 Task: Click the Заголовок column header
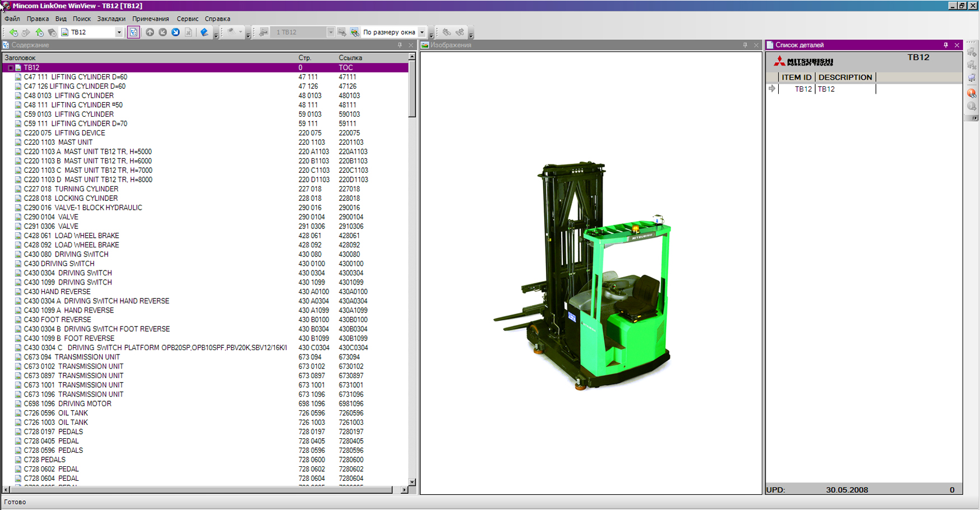[20, 58]
